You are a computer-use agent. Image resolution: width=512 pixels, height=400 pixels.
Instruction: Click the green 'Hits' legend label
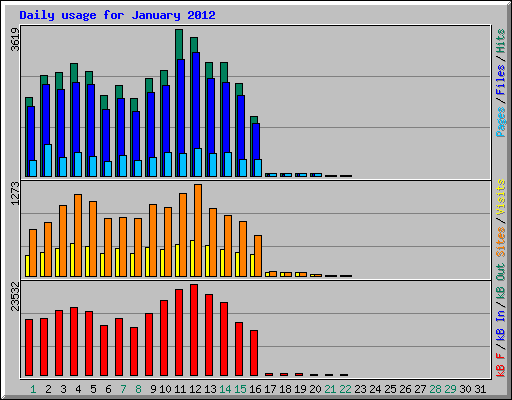click(x=500, y=41)
